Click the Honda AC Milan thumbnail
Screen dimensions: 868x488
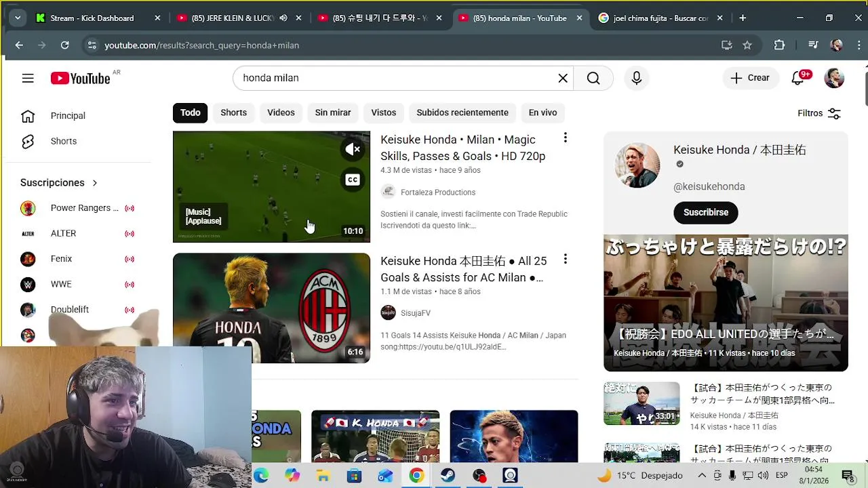271,308
